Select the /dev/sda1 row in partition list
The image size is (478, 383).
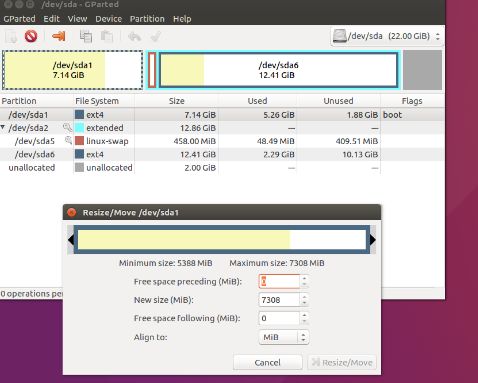tap(222, 115)
